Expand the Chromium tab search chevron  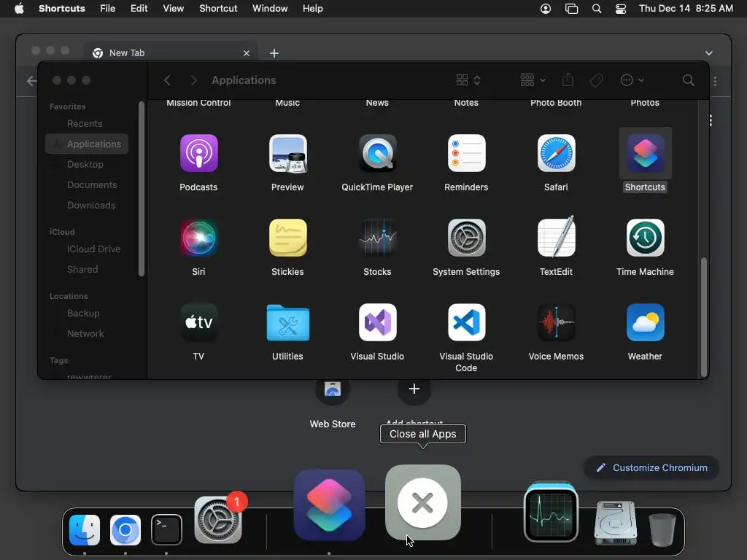[709, 52]
